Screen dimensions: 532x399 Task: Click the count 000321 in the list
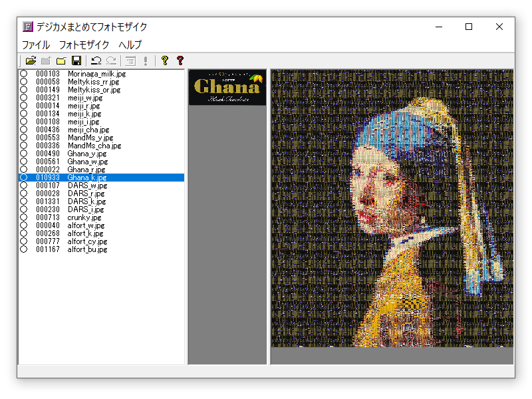pos(48,98)
